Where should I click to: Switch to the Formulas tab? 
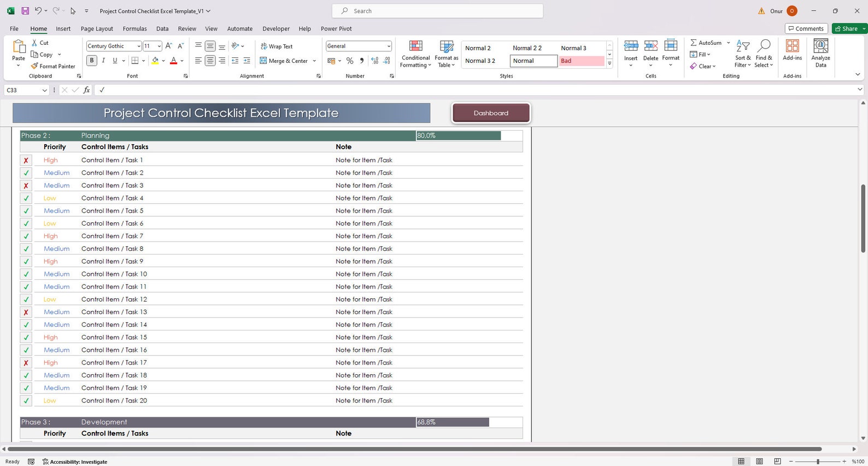click(134, 28)
